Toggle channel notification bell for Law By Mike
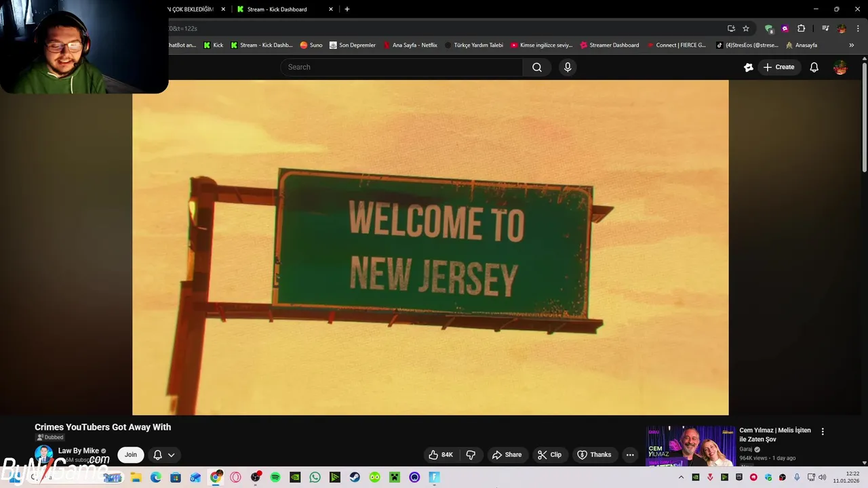The image size is (868, 488). (x=157, y=455)
